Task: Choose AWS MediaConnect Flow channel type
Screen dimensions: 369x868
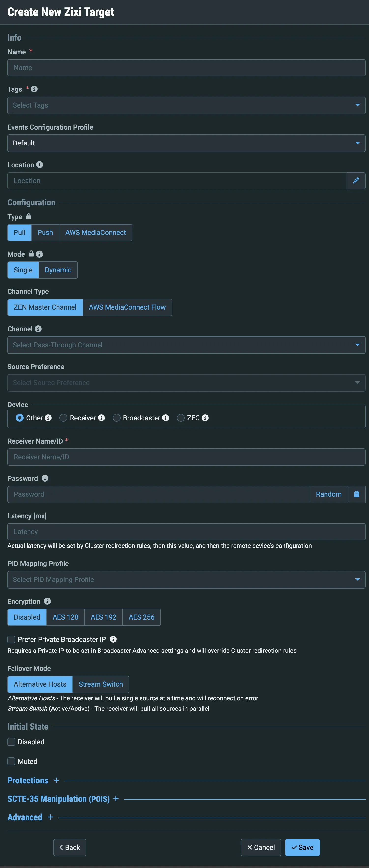Action: (x=127, y=308)
